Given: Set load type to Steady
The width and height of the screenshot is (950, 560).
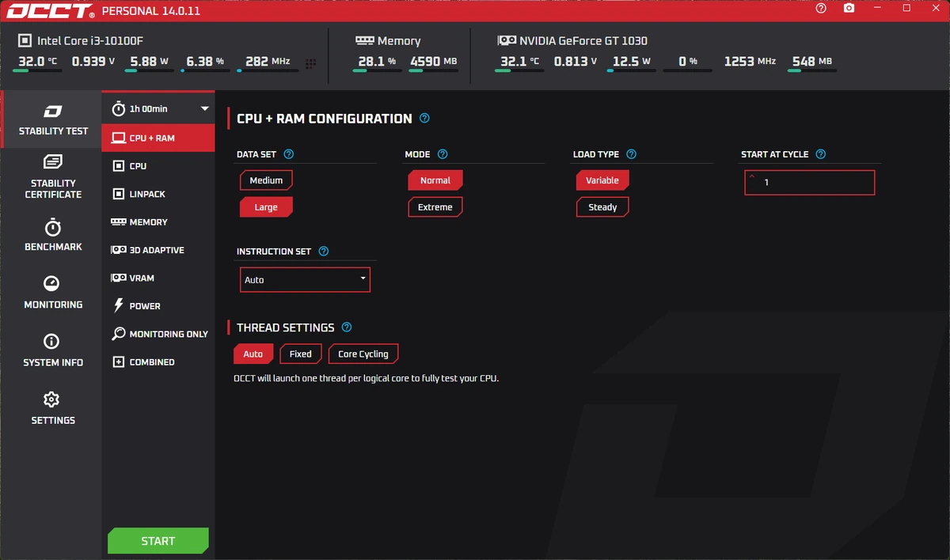Looking at the screenshot, I should [x=602, y=207].
